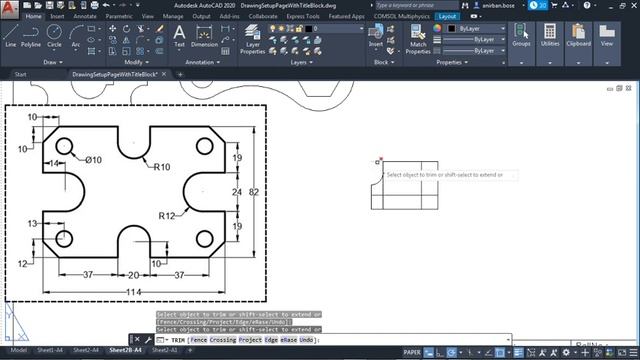Image resolution: width=640 pixels, height=360 pixels.
Task: Open the AutoCAD application menu
Action: pos(9,9)
